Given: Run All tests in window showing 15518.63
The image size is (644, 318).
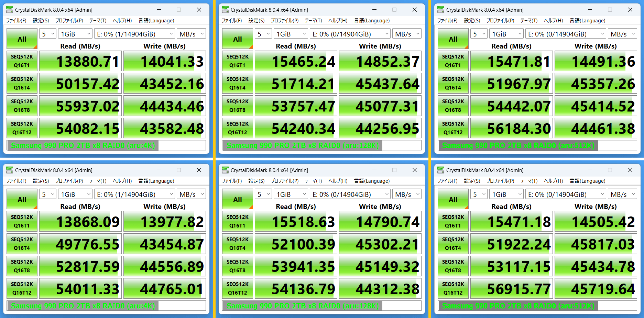Looking at the screenshot, I should coord(238,199).
